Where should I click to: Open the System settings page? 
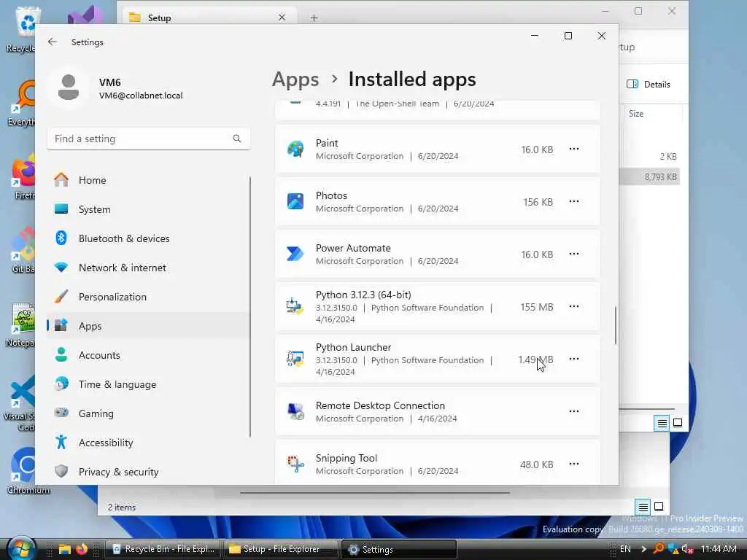tap(148, 209)
